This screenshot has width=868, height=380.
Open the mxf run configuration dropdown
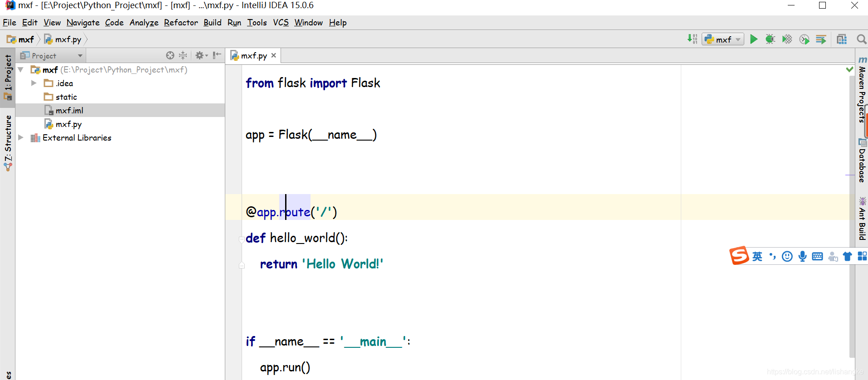[x=723, y=39]
